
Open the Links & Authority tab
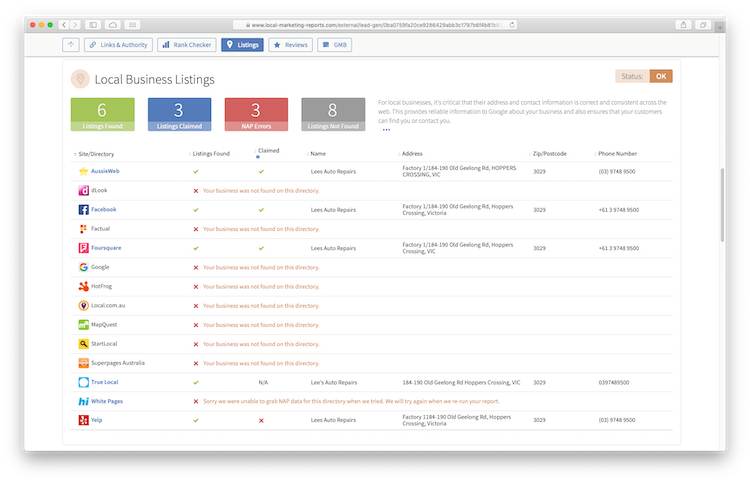click(x=119, y=44)
